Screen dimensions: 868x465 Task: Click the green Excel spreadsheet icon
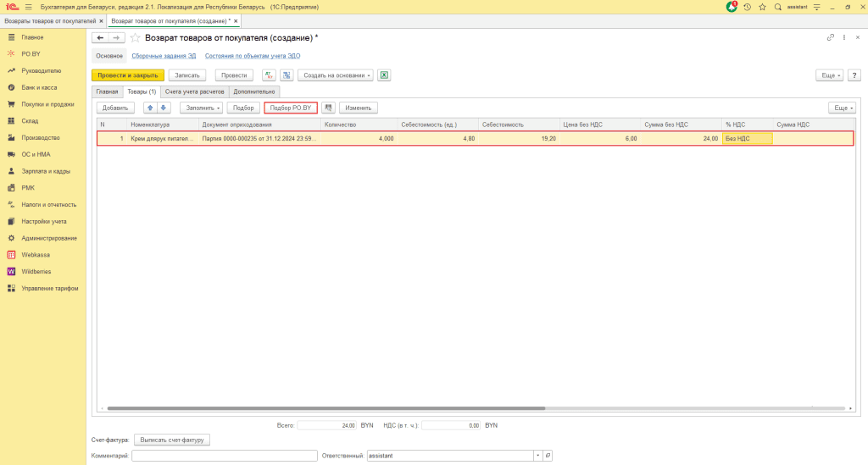click(x=384, y=75)
